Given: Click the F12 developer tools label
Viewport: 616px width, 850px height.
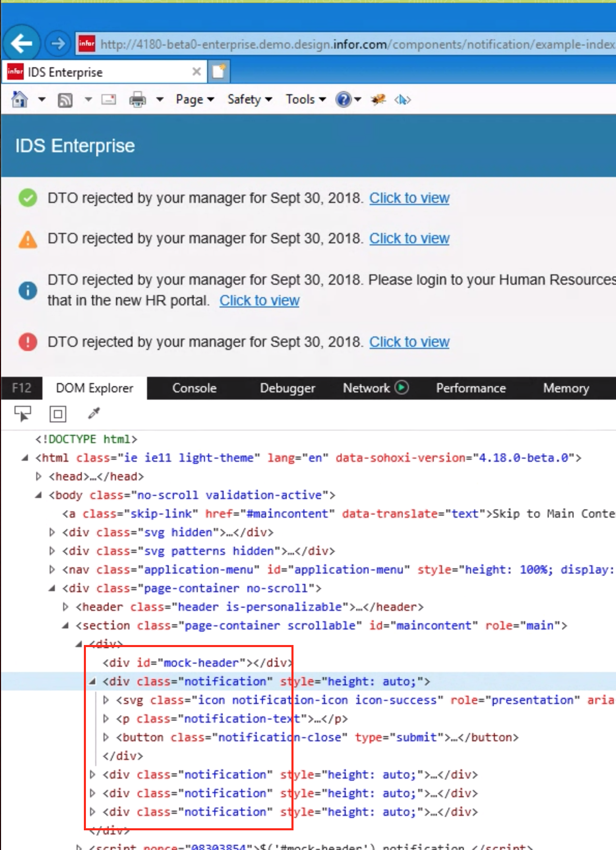Looking at the screenshot, I should [x=21, y=388].
